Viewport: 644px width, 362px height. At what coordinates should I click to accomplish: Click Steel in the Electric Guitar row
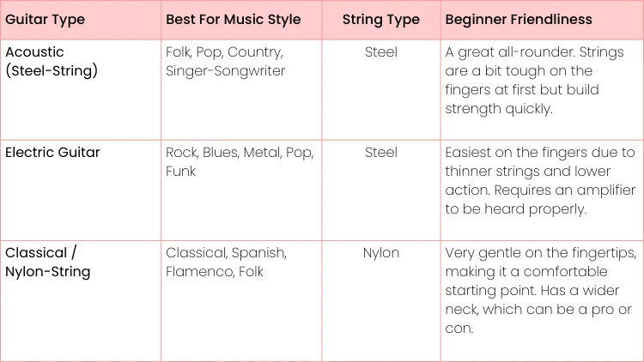tap(380, 153)
